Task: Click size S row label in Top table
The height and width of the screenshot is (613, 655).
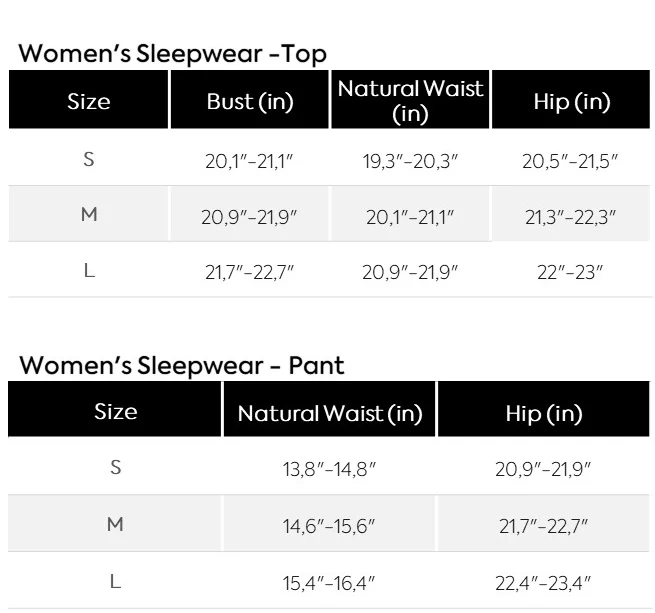Action: (89, 159)
